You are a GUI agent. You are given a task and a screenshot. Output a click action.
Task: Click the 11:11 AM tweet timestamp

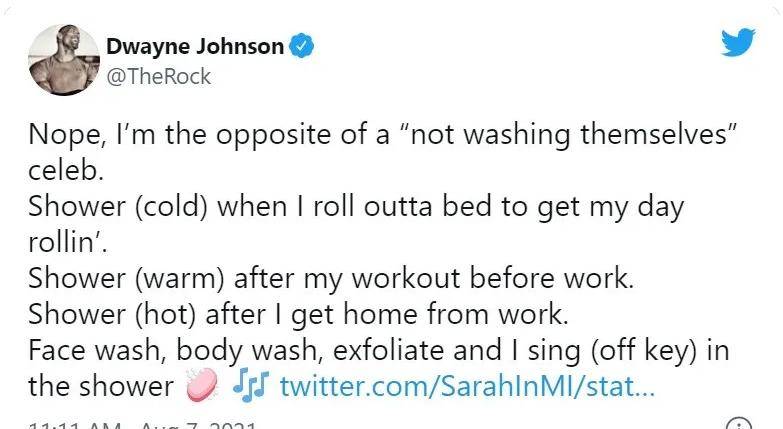point(75,426)
